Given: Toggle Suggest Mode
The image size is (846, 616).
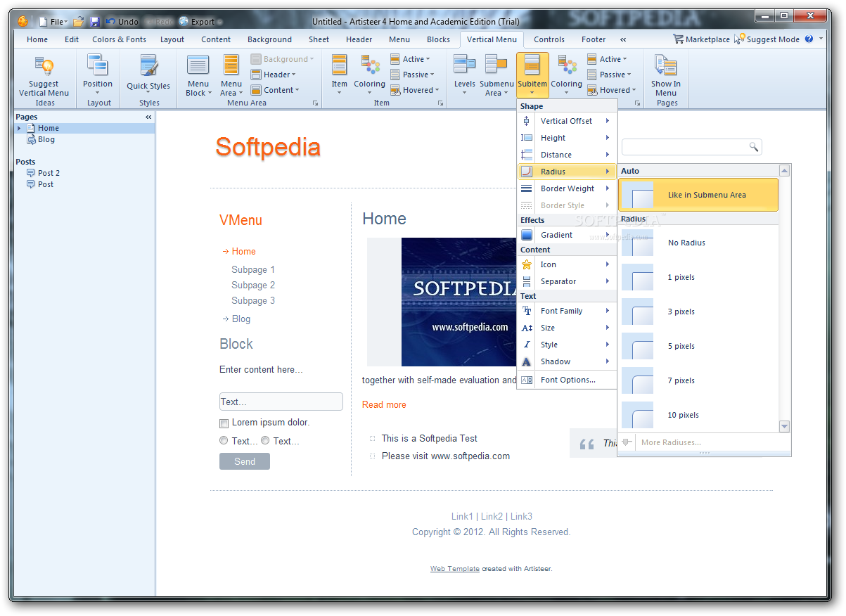Looking at the screenshot, I should coord(767,39).
